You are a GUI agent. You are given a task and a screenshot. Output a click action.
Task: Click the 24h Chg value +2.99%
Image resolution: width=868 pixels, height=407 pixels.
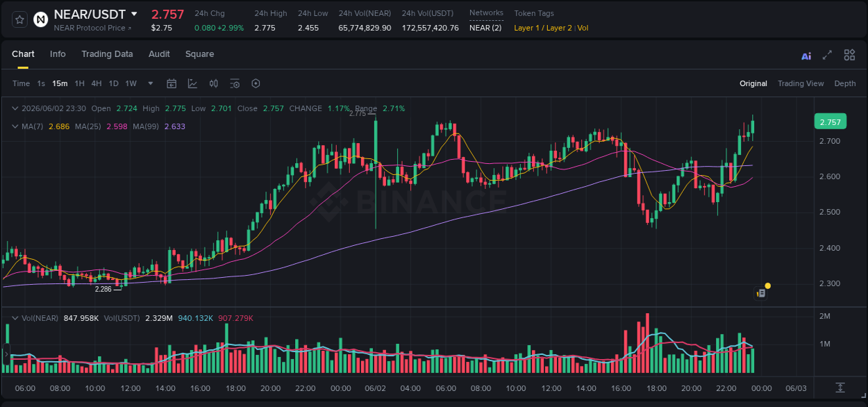[x=231, y=28]
